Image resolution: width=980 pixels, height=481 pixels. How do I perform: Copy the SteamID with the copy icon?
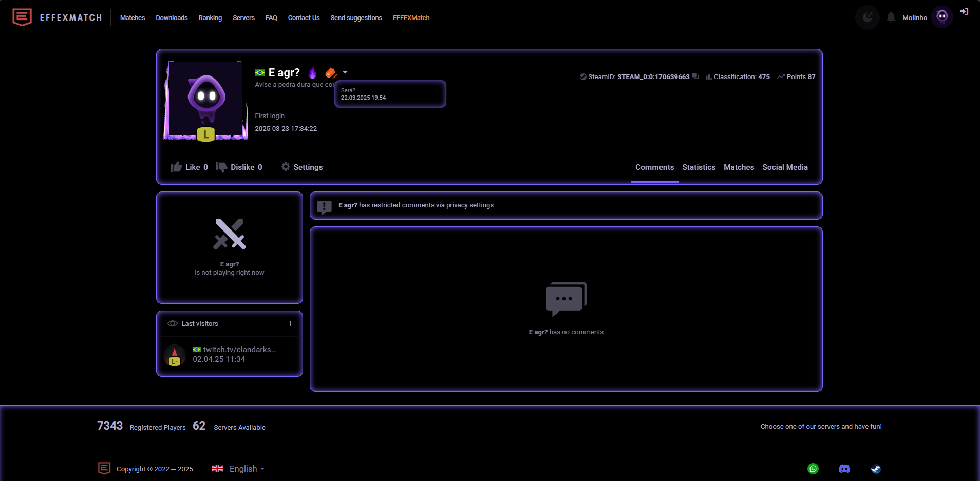[695, 76]
